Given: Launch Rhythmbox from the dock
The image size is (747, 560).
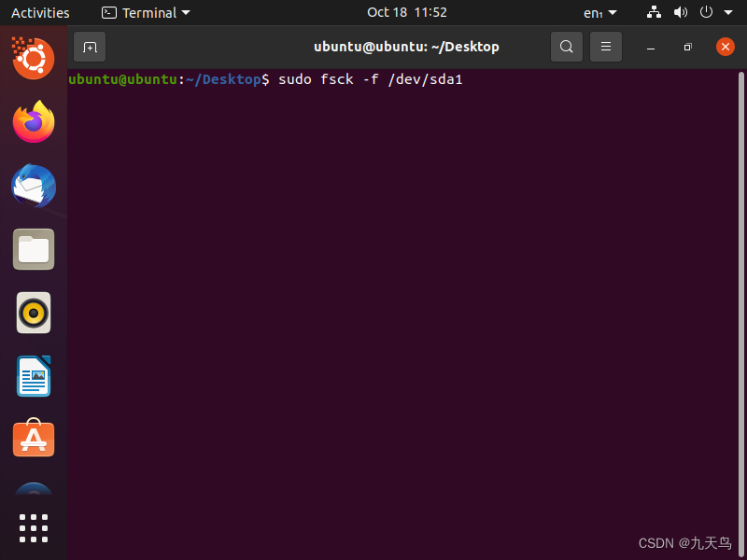Looking at the screenshot, I should (x=34, y=313).
